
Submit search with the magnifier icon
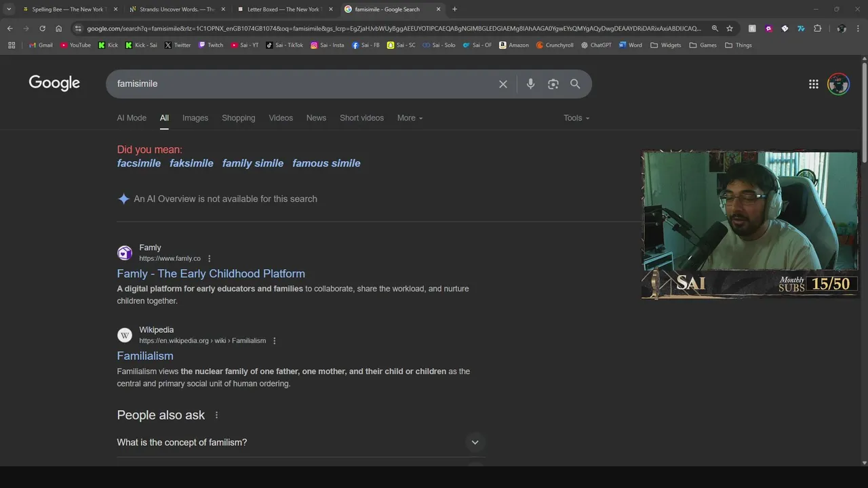(575, 84)
